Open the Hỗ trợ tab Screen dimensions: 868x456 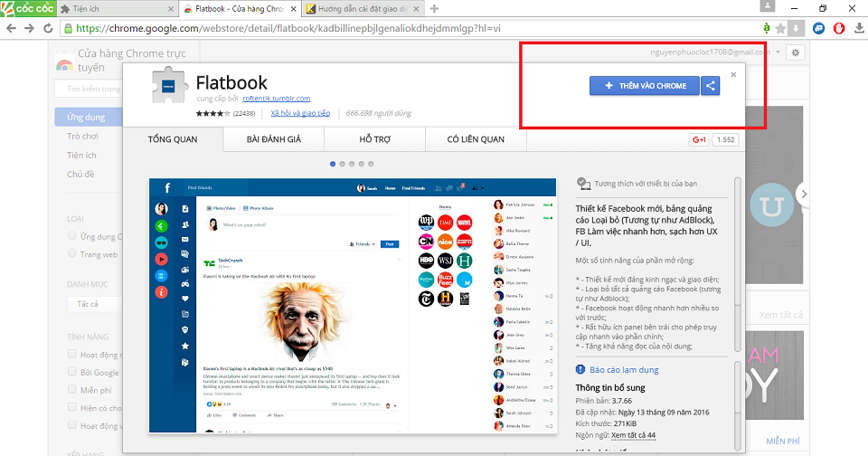(x=374, y=139)
